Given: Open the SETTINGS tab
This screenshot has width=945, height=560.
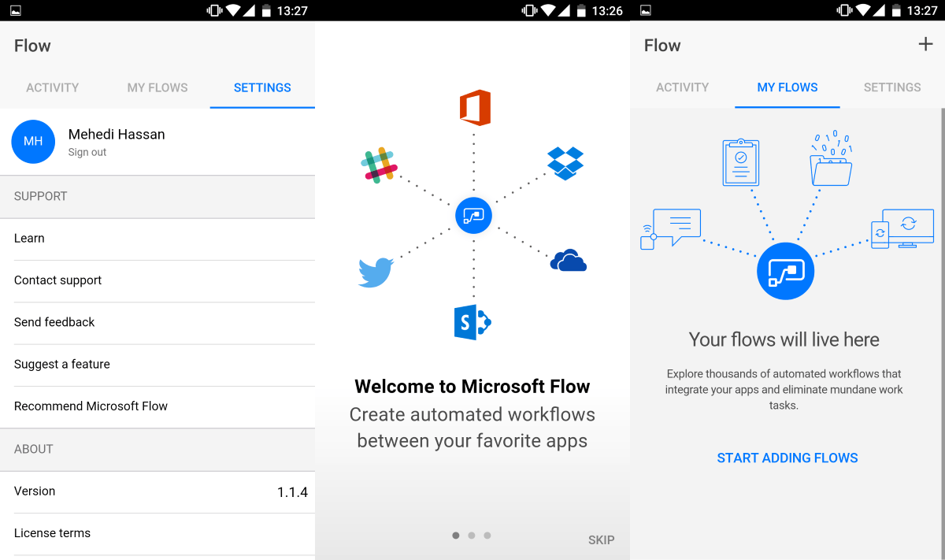Looking at the screenshot, I should click(261, 87).
